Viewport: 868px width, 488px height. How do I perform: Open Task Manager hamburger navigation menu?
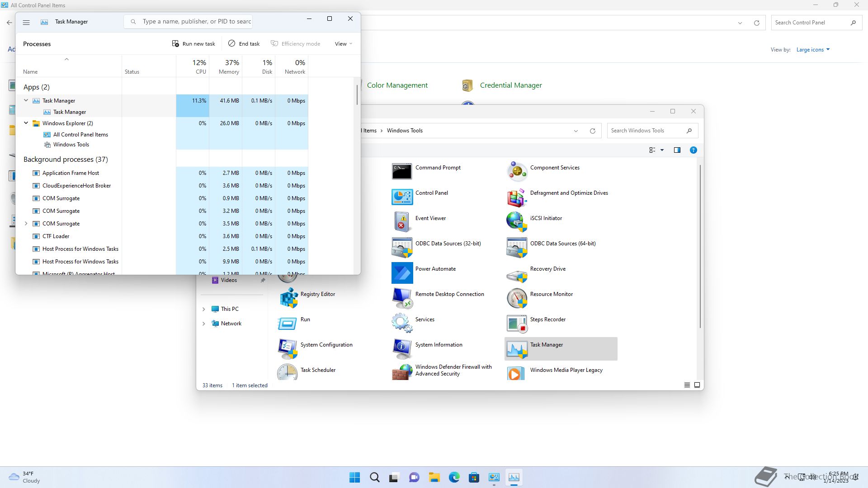(x=26, y=22)
